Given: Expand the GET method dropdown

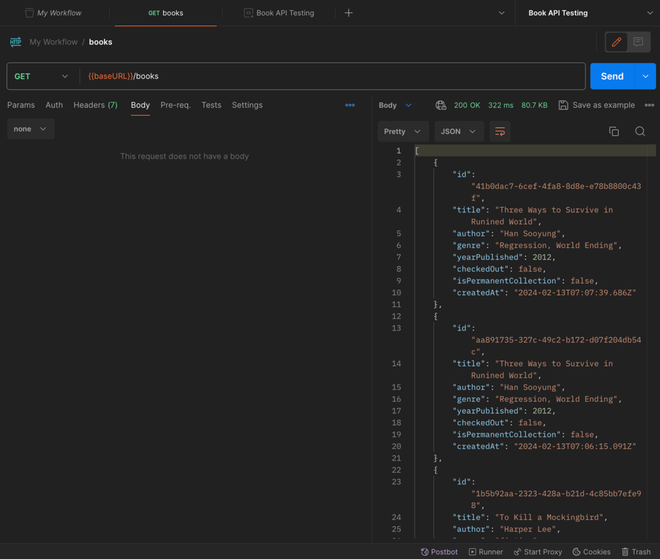Looking at the screenshot, I should click(41, 76).
